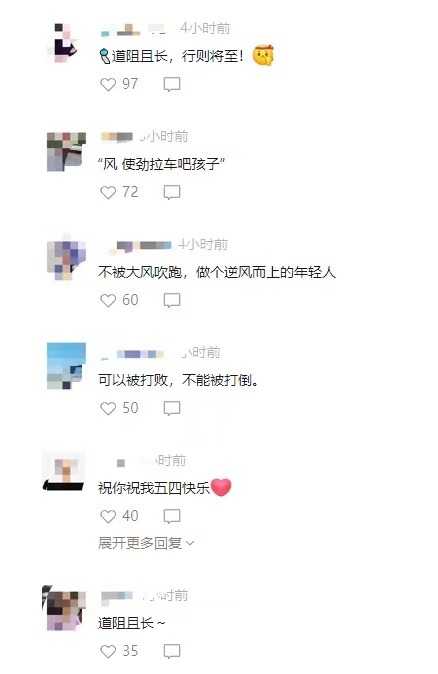Open avatar of the first commenter

[x=65, y=43]
